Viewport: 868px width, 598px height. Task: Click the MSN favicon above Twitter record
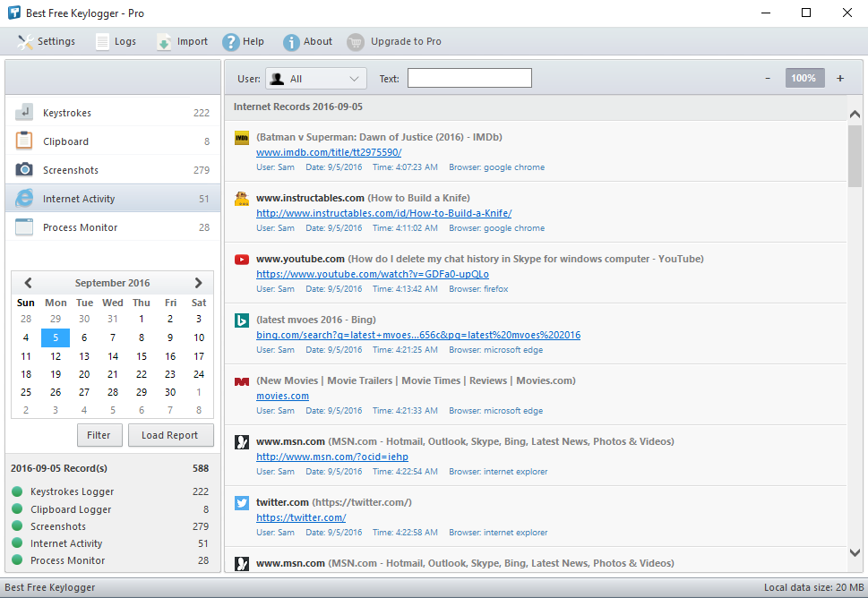[x=242, y=442]
